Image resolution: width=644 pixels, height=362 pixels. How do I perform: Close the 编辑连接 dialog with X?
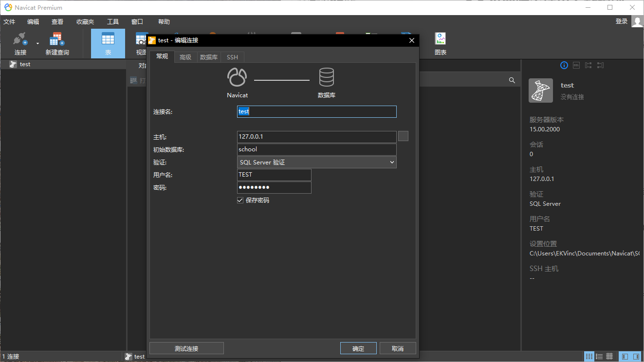(411, 40)
